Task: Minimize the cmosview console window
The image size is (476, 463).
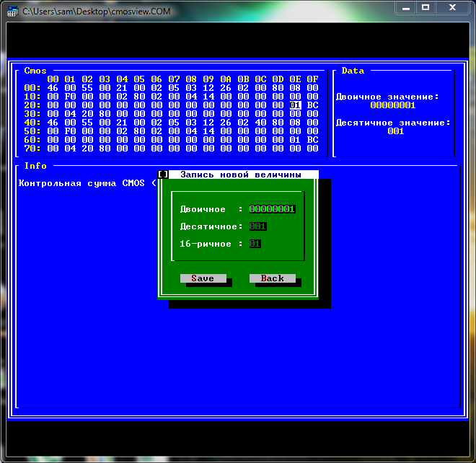Action: (x=406, y=7)
